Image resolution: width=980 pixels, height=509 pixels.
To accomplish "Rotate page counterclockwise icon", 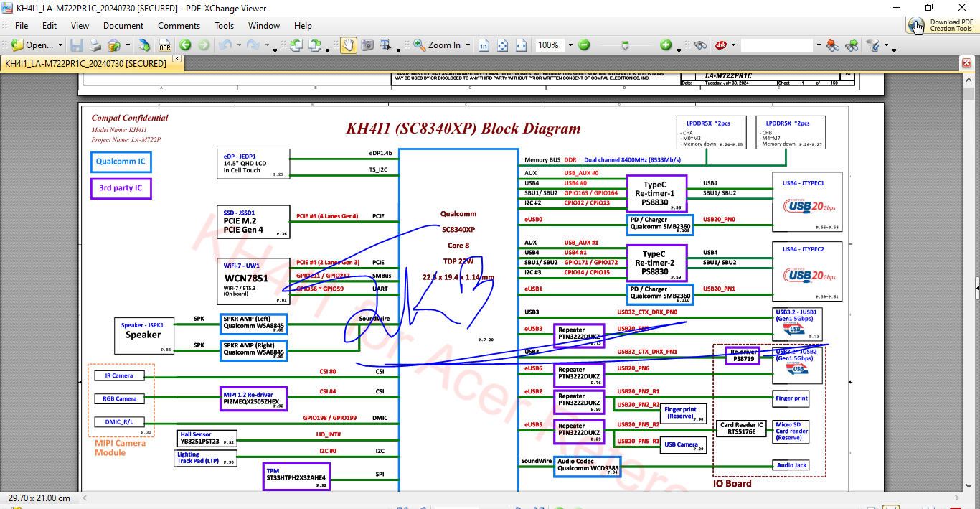I will (296, 45).
